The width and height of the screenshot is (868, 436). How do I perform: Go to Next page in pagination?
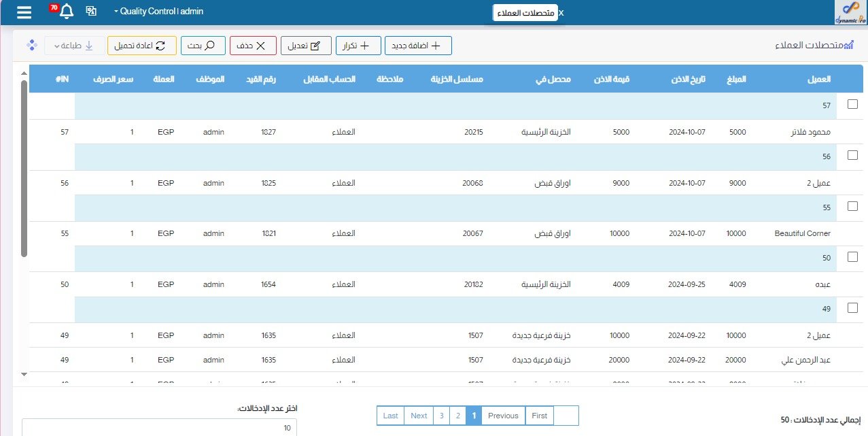(419, 416)
